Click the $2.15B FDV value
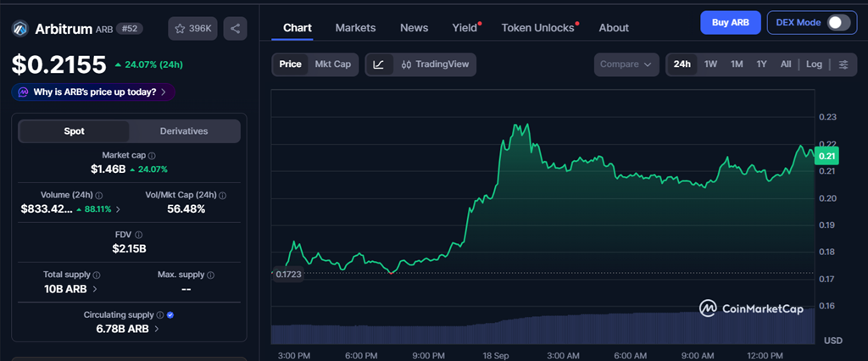The image size is (868, 361). pos(129,248)
